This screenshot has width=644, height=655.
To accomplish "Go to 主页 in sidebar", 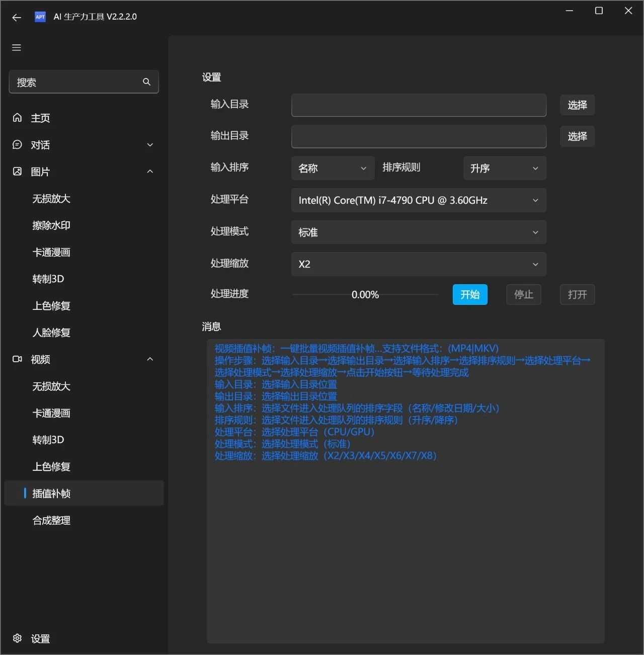I will [x=84, y=118].
